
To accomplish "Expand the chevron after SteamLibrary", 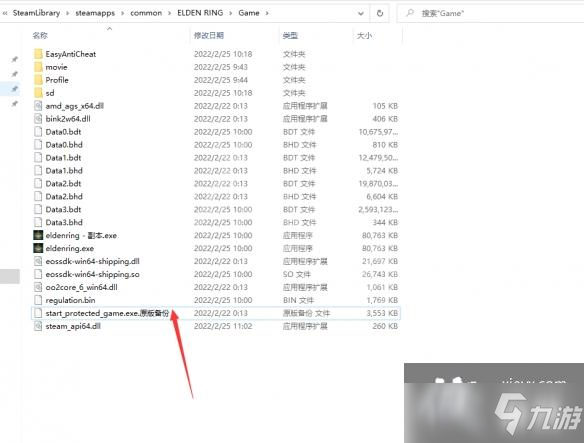I will pos(67,13).
